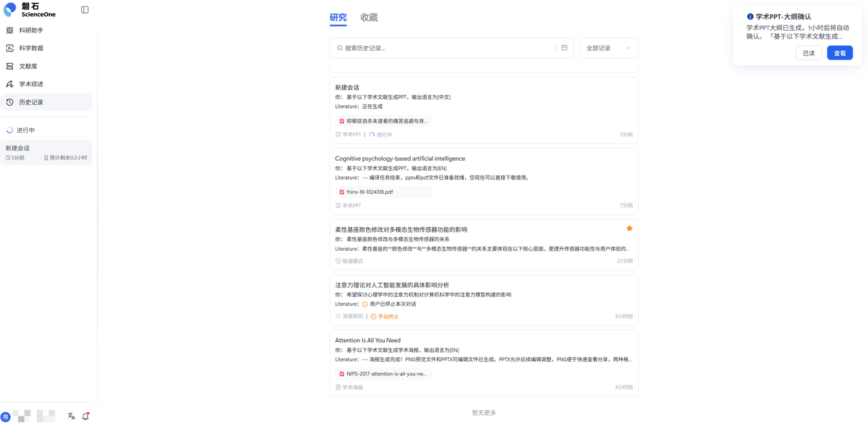Open the 科学数据 sidebar section
This screenshot has height=427, width=868.
click(30, 47)
